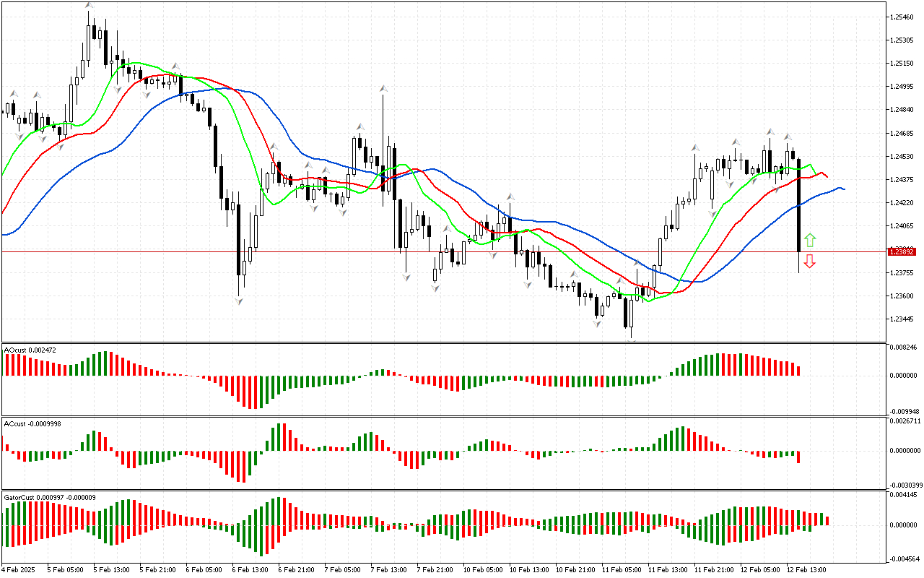Click the 7 Feb 05:00 time label
924x578 pixels.
tap(343, 569)
